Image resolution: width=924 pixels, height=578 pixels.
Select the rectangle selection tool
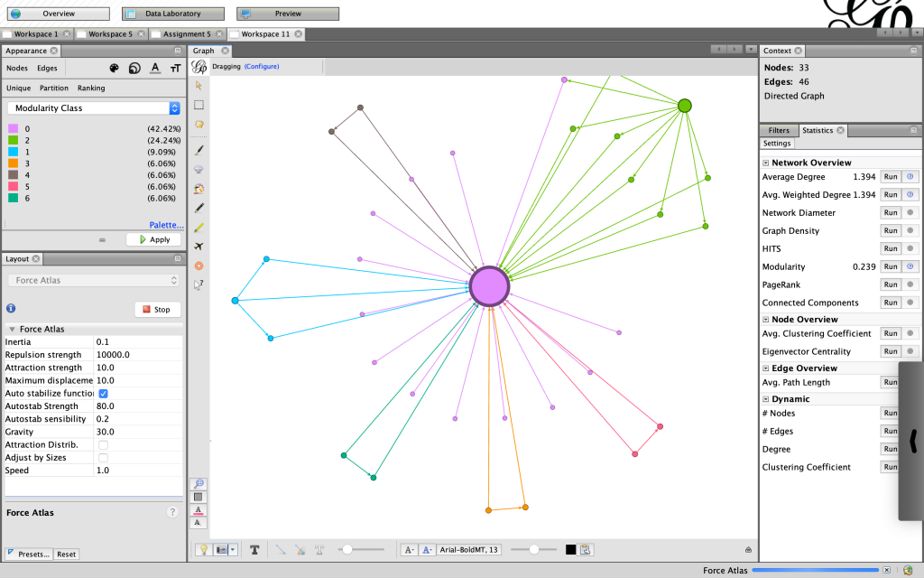coord(199,105)
